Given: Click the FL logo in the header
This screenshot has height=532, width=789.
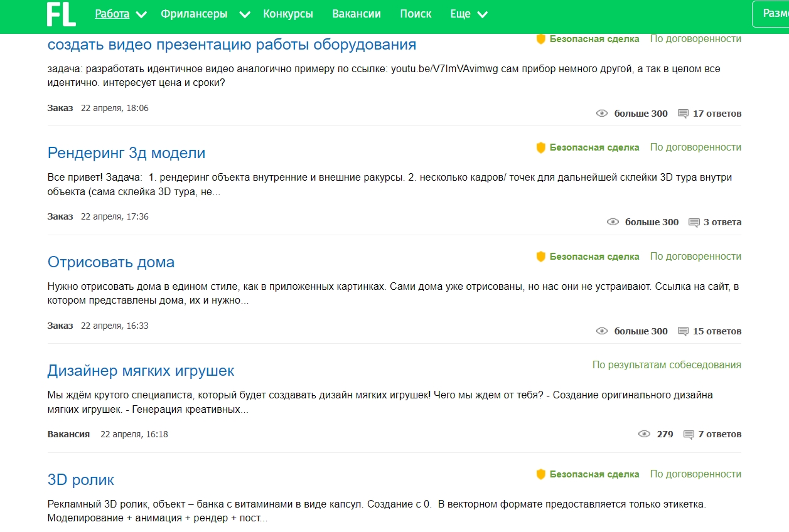Looking at the screenshot, I should coord(62,14).
